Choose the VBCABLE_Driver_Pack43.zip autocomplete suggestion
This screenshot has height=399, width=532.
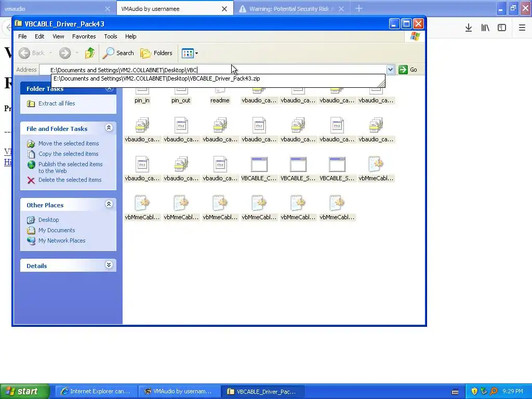click(x=157, y=78)
